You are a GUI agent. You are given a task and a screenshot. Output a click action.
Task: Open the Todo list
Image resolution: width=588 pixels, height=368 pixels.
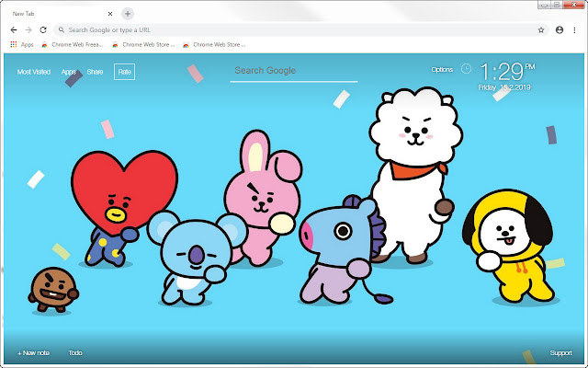(75, 353)
